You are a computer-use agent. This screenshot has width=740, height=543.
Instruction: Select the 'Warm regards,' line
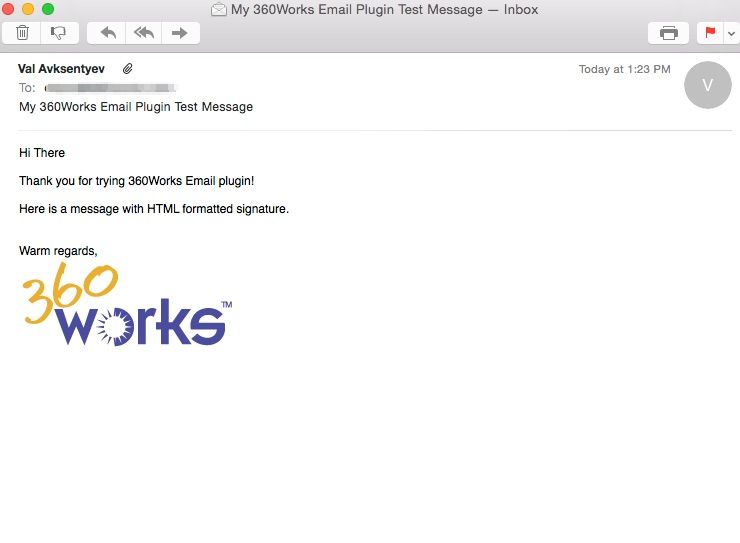coord(58,251)
